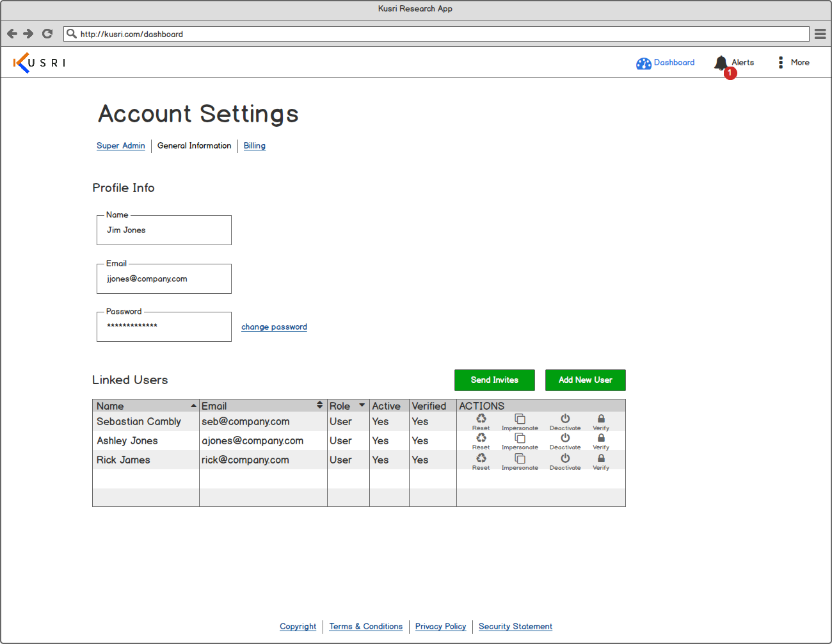Verify Ashley Jones with lock icon
This screenshot has width=832, height=644.
click(601, 441)
